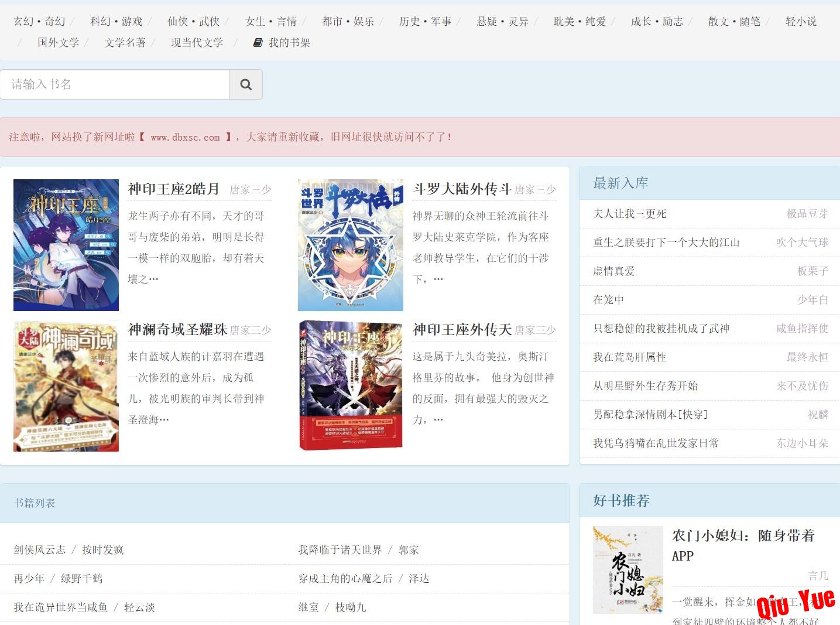Open 穿成主角的心魔之后

coord(345,579)
